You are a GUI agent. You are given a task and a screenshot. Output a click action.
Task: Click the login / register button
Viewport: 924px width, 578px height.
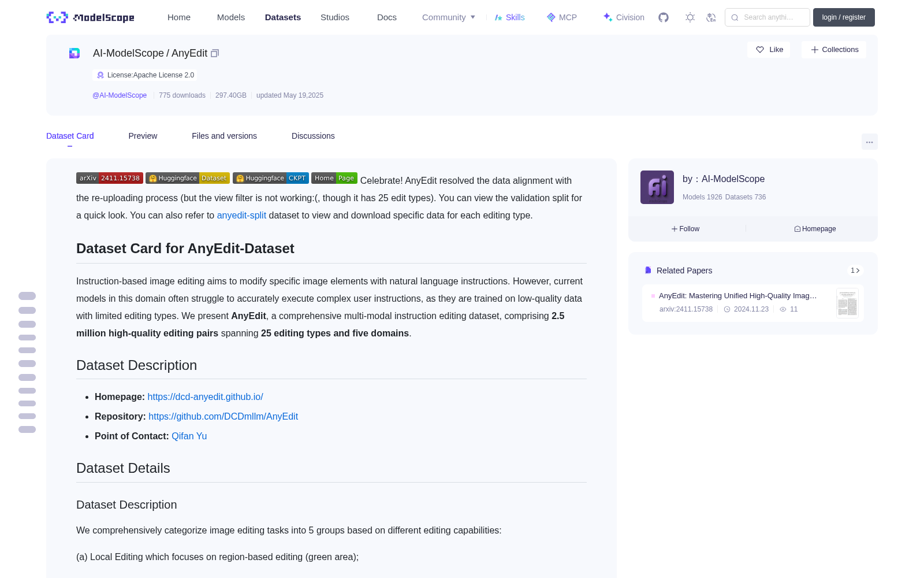[844, 17]
